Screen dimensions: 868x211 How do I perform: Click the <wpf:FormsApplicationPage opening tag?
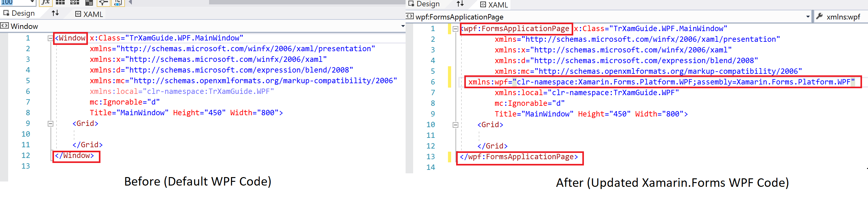pos(515,28)
